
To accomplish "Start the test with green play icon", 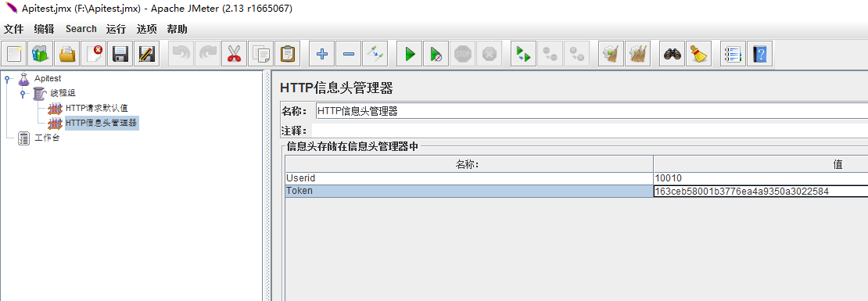I will coord(410,54).
